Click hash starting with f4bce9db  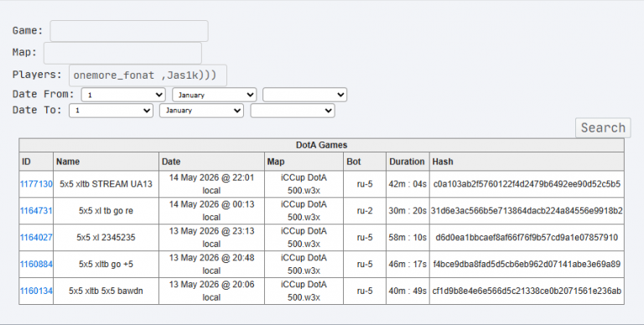point(527,264)
